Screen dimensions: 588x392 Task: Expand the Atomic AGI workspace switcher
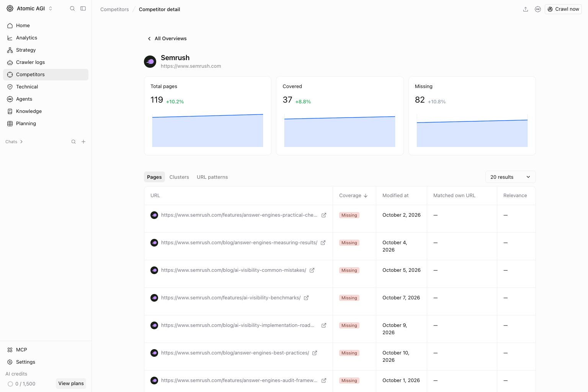(x=50, y=8)
